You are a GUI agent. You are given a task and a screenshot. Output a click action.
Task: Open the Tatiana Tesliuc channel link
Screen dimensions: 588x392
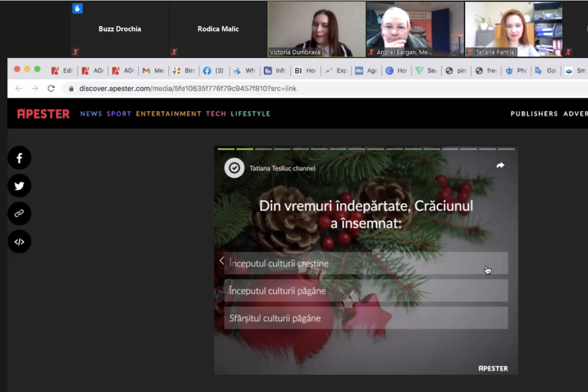point(282,169)
